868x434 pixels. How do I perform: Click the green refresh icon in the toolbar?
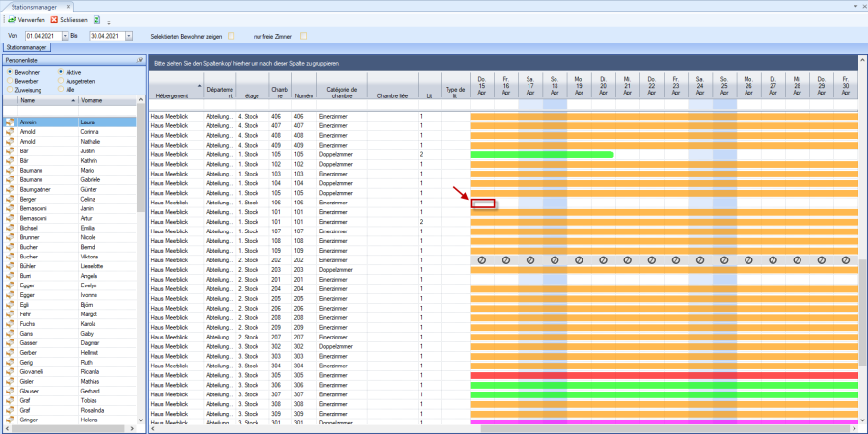[96, 20]
